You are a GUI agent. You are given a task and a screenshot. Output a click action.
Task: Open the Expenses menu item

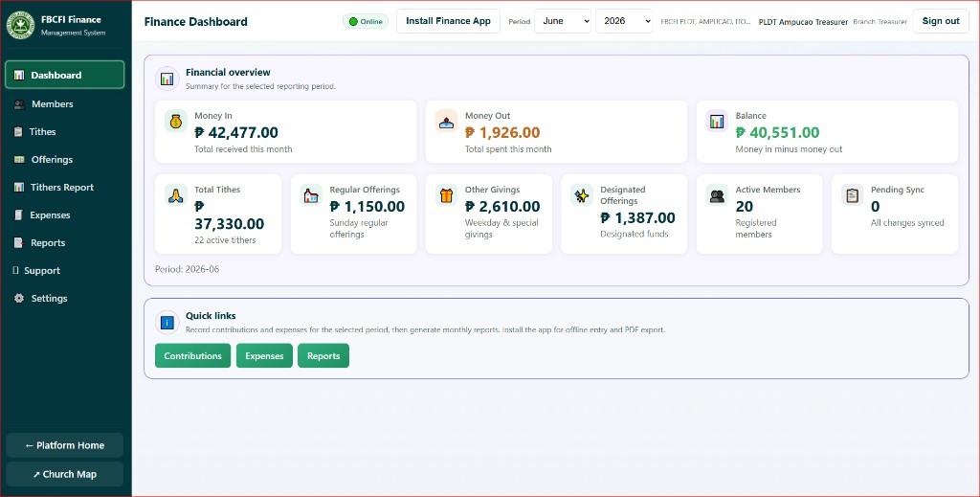pos(65,215)
